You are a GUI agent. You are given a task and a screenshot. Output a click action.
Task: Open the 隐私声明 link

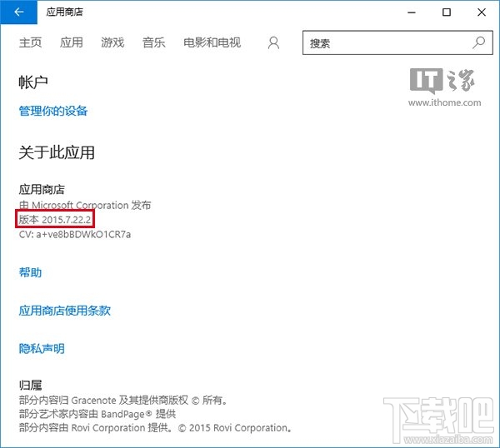(42, 348)
